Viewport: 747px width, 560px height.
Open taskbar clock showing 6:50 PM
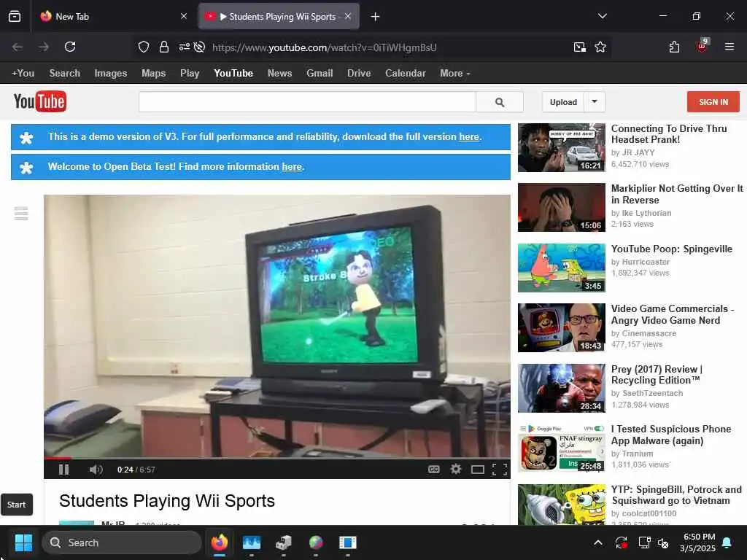(x=698, y=542)
